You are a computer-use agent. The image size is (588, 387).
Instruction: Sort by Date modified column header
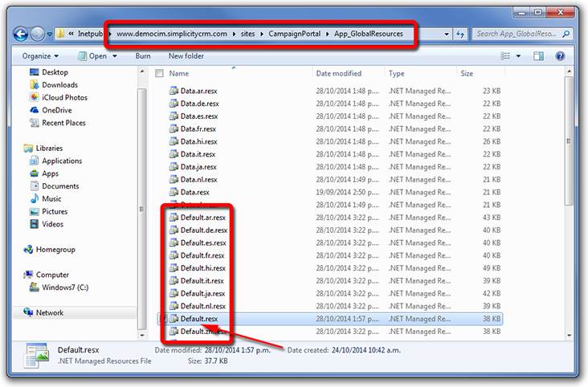tap(339, 74)
